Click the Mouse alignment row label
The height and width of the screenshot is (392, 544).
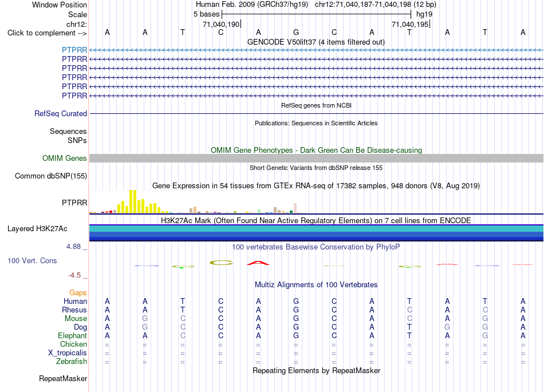tap(76, 319)
